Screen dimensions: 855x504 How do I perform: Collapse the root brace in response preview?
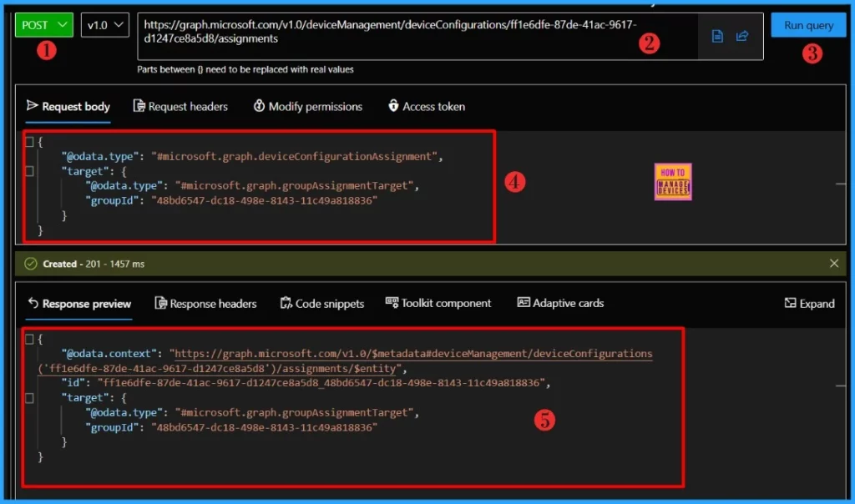pos(29,339)
